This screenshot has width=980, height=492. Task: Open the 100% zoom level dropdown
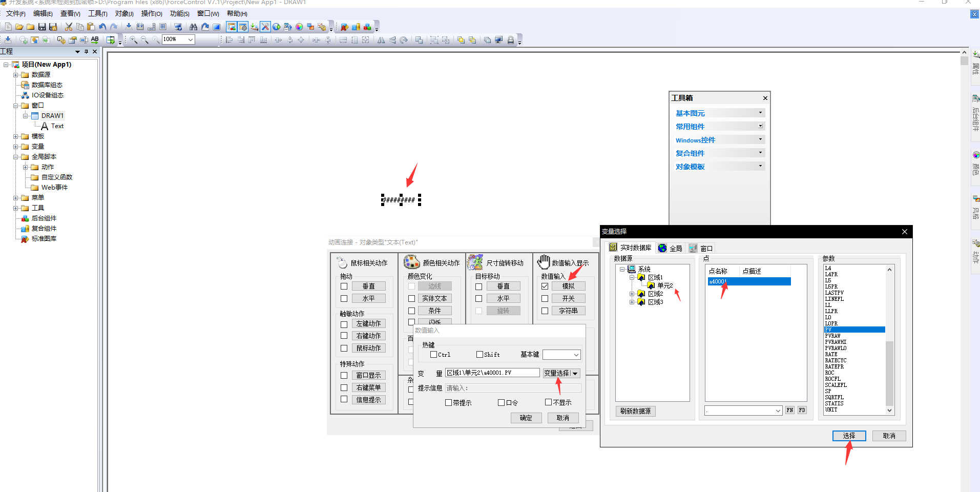[191, 39]
